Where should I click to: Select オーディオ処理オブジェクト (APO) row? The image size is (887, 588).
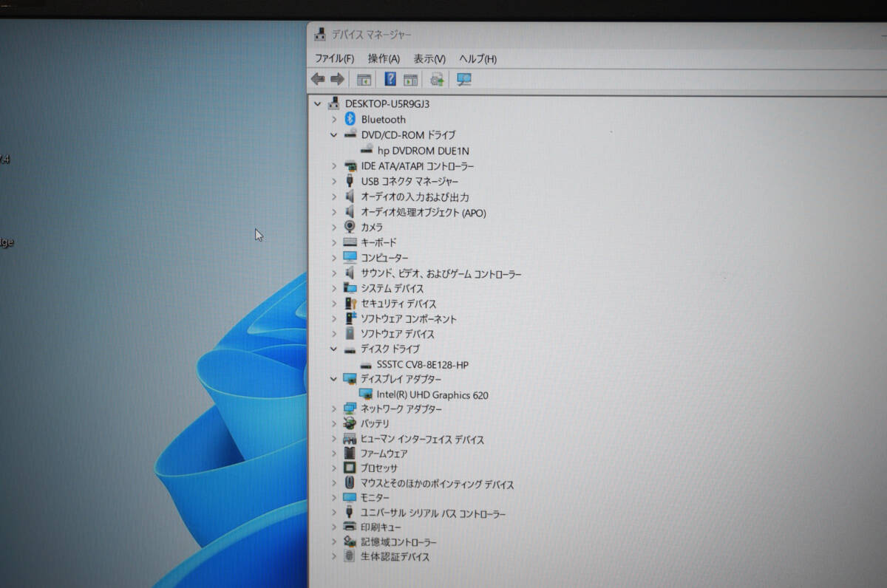424,212
